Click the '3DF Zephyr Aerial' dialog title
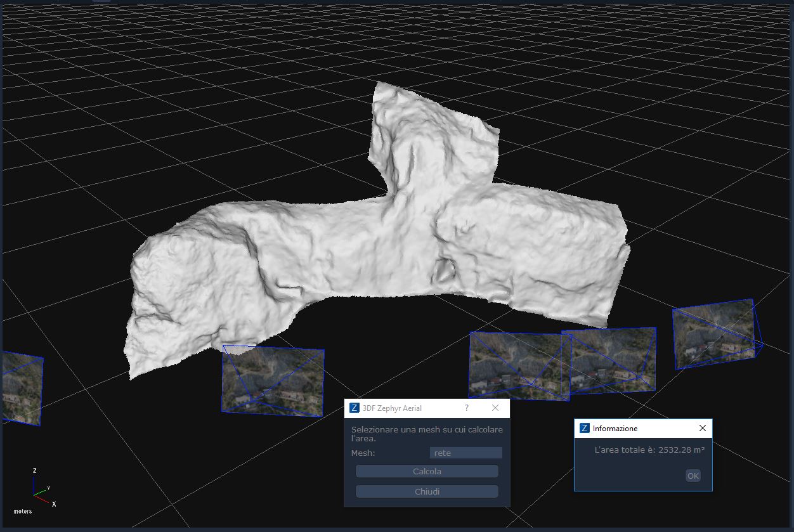The width and height of the screenshot is (794, 532). tap(392, 408)
